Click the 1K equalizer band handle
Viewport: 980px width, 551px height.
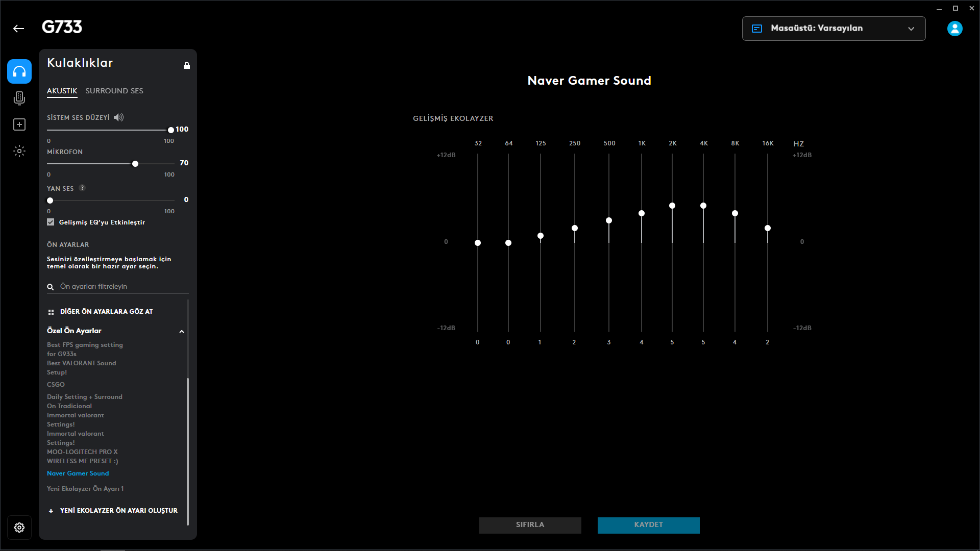[x=642, y=213]
